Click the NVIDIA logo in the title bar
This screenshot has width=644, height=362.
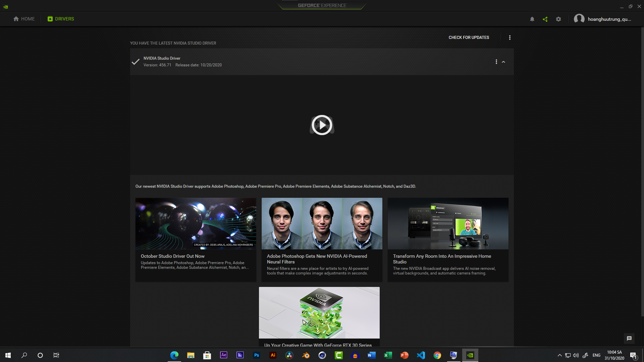coord(6,7)
